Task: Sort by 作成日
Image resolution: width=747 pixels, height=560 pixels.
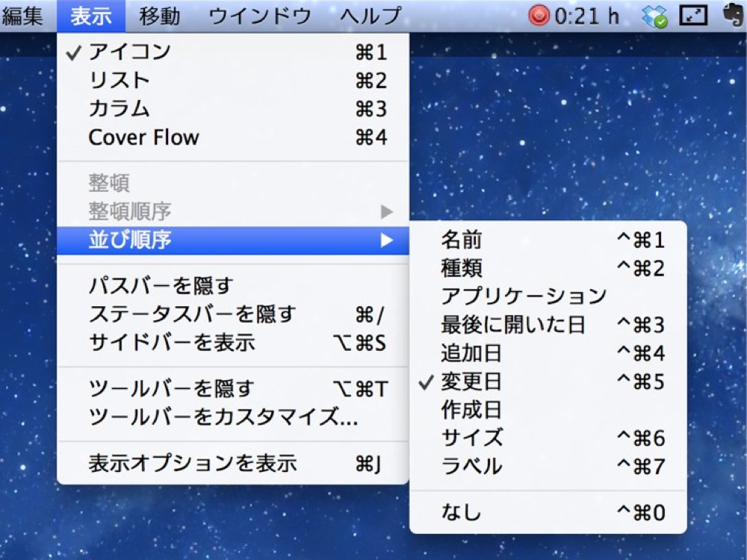Action: click(x=548, y=409)
